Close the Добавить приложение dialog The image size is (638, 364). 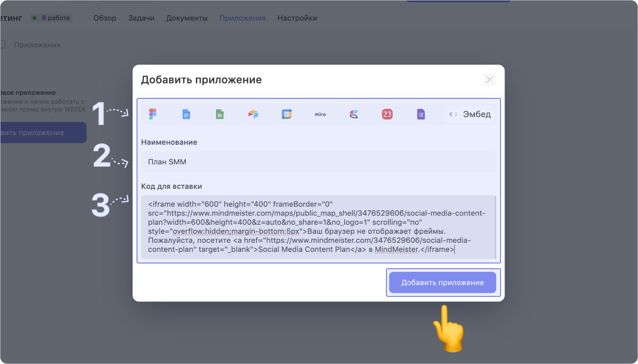(x=490, y=79)
